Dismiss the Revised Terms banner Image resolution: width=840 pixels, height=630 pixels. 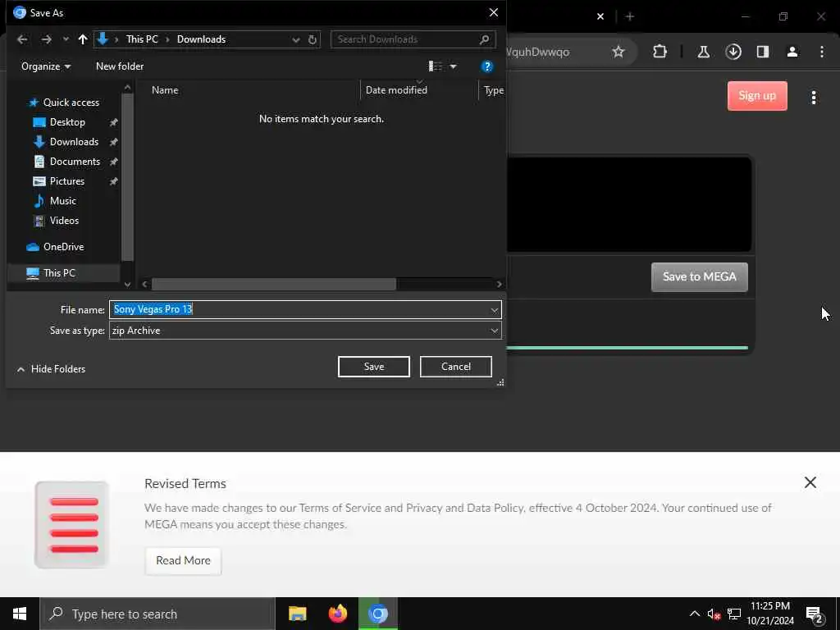point(810,482)
